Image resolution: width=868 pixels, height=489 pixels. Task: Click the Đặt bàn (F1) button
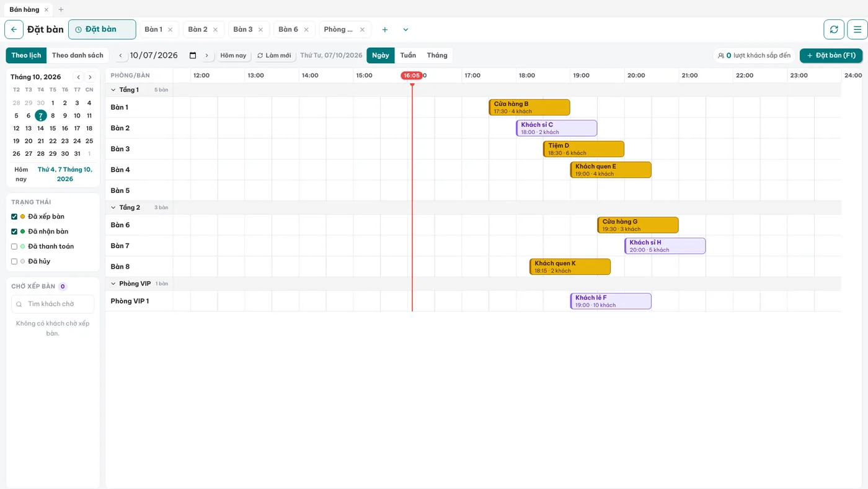831,55
